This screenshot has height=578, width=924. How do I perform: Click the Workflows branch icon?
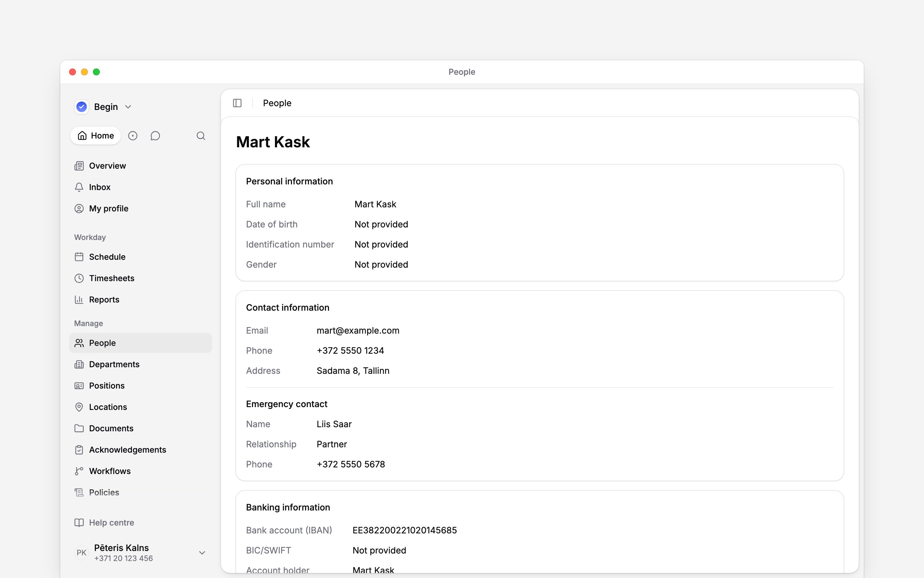[x=79, y=471]
